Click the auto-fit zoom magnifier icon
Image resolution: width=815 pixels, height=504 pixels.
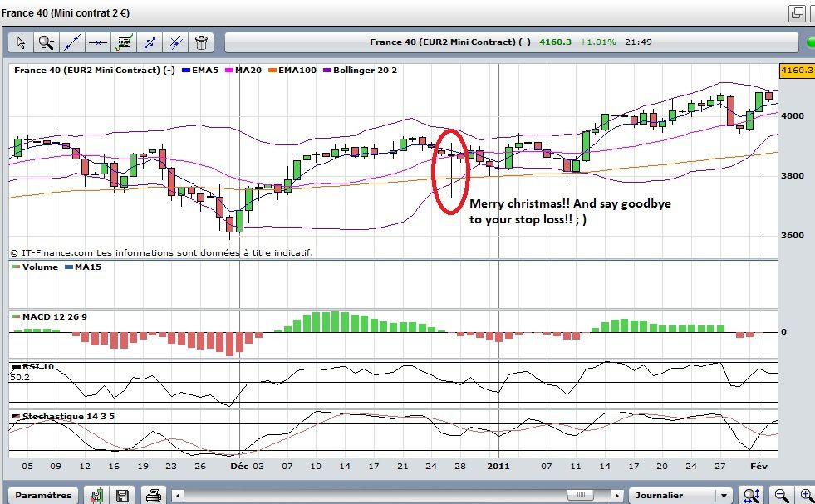pyautogui.click(x=751, y=495)
